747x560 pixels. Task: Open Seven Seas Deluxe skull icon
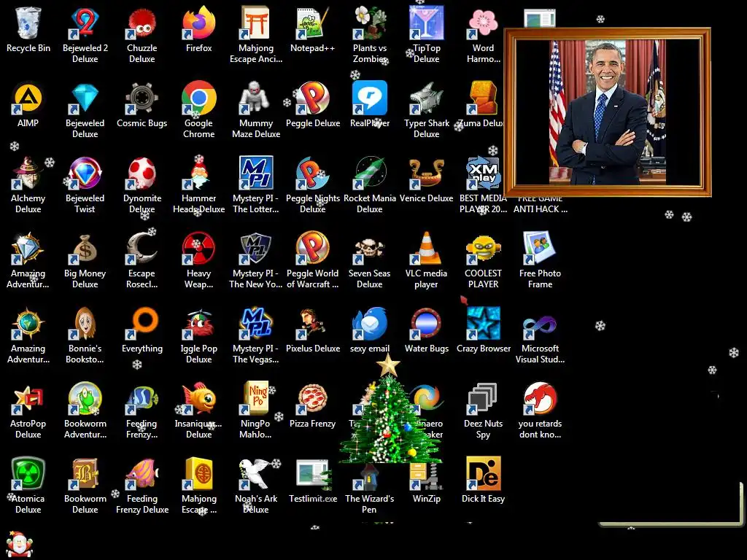[370, 249]
